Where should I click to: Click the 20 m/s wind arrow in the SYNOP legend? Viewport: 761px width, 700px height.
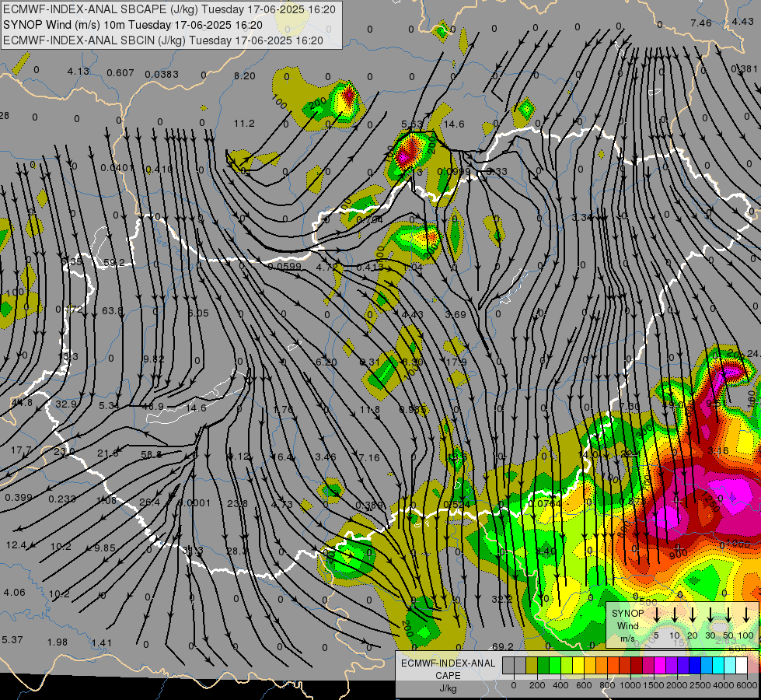693,615
